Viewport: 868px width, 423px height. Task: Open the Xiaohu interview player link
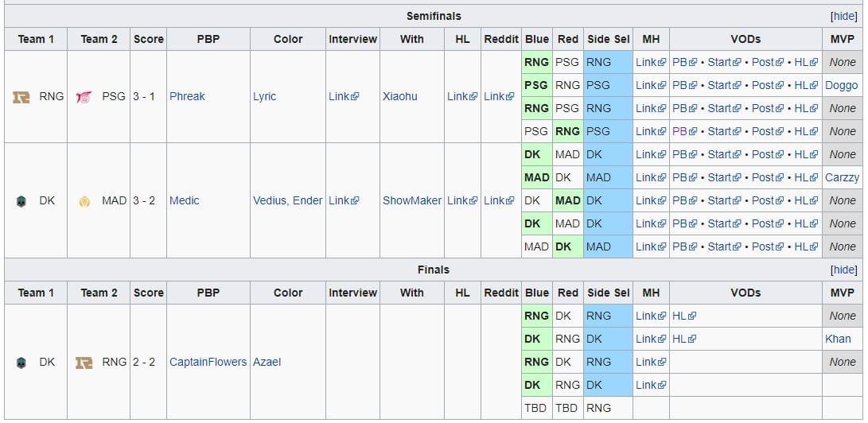point(401,96)
